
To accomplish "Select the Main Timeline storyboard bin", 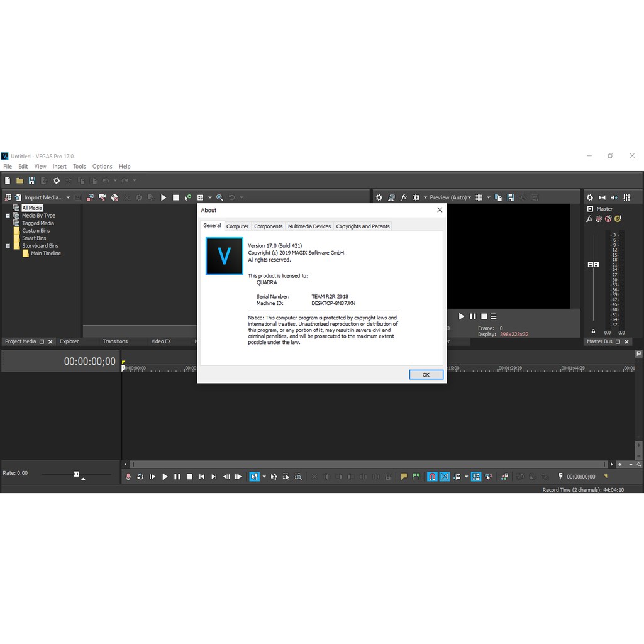I will tap(45, 253).
